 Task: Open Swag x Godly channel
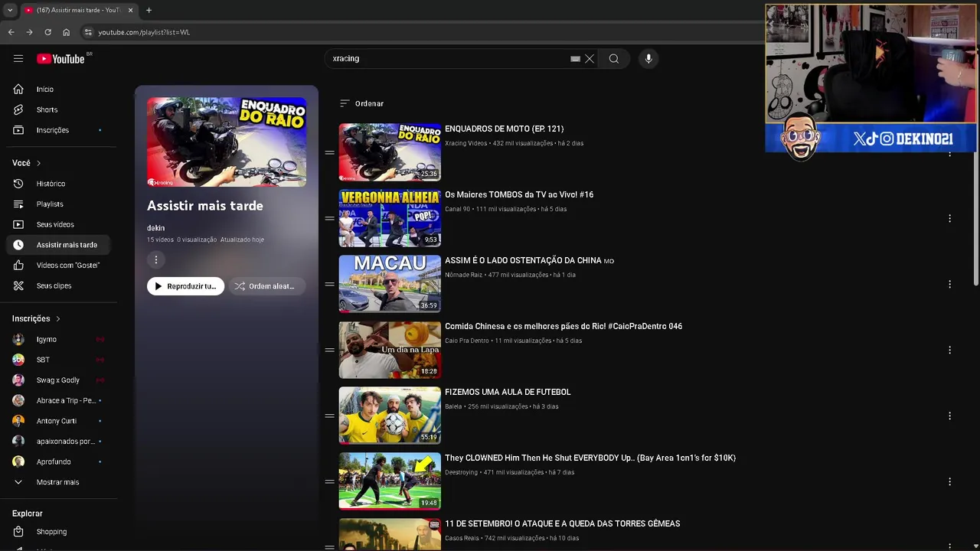[60, 380]
